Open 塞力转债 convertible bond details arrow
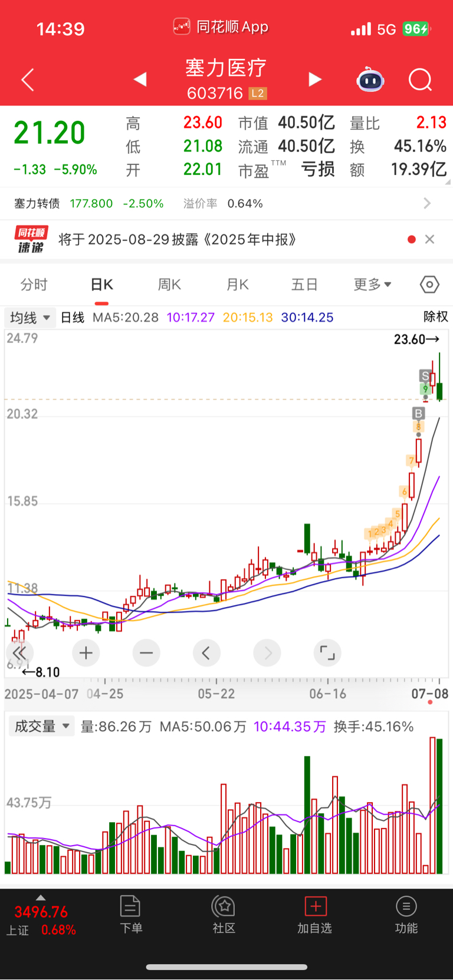This screenshot has height=980, width=453. pyautogui.click(x=428, y=203)
